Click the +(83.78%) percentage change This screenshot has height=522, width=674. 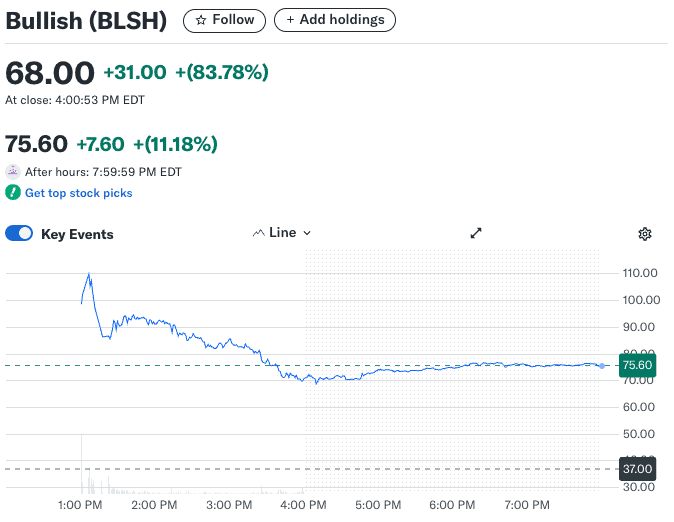tap(222, 72)
